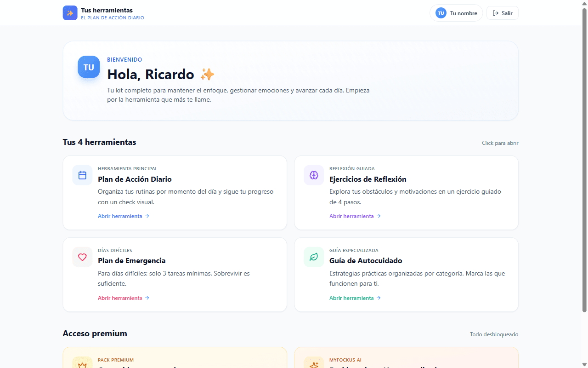588x368 pixels.
Task: Click the sparkle app logo icon
Action: (70, 13)
